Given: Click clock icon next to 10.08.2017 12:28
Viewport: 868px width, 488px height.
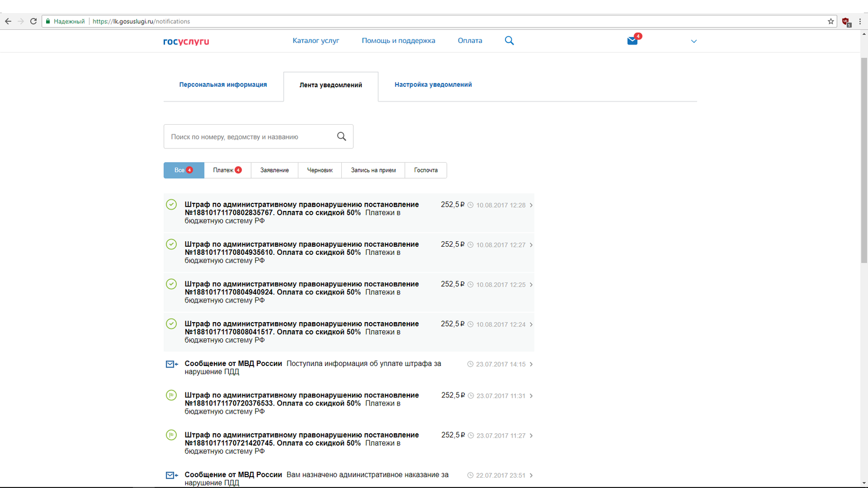Looking at the screenshot, I should (x=470, y=205).
